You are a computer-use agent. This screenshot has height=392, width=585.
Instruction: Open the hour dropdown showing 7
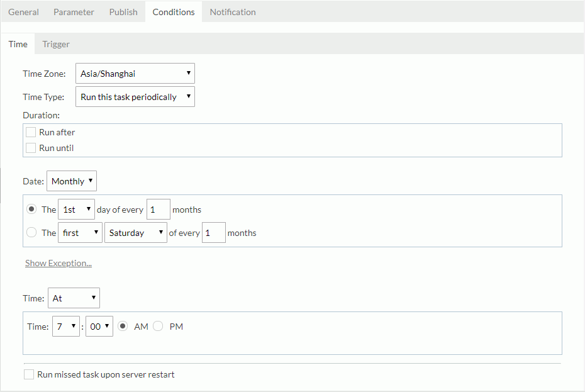point(65,326)
